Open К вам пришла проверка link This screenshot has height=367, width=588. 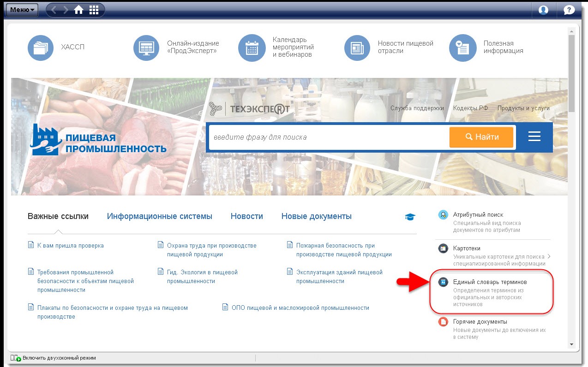coord(71,245)
